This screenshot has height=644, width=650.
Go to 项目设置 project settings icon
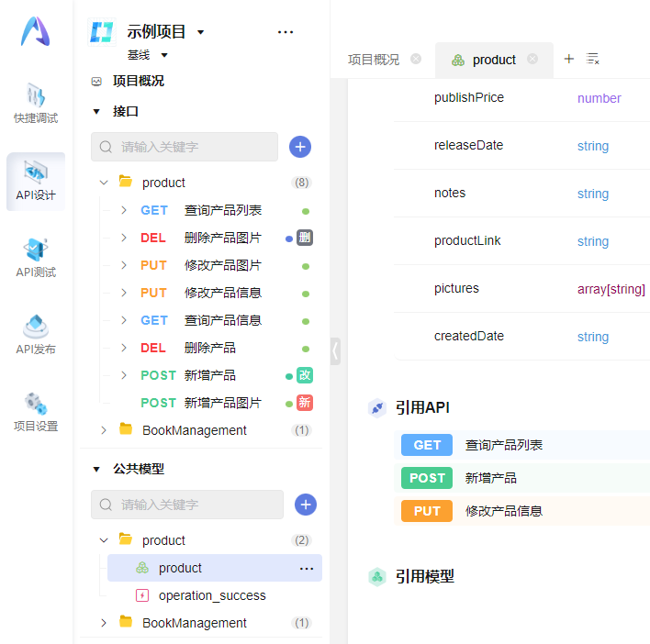pyautogui.click(x=36, y=411)
